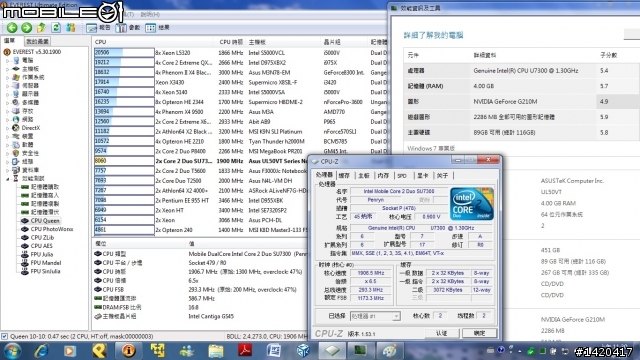The image size is (640, 360).
Task: Collapse the 效能測試 benchmark tree node
Action: (7, 178)
